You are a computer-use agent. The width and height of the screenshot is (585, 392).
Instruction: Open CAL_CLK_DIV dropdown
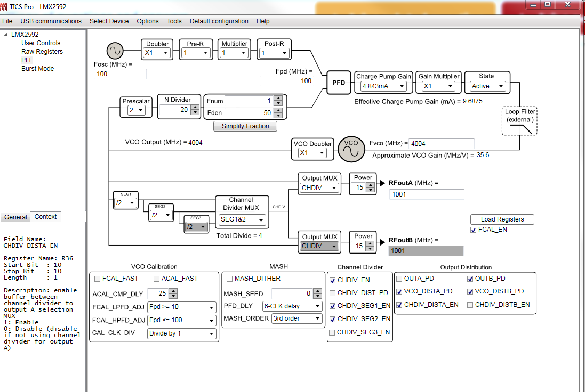click(x=182, y=333)
